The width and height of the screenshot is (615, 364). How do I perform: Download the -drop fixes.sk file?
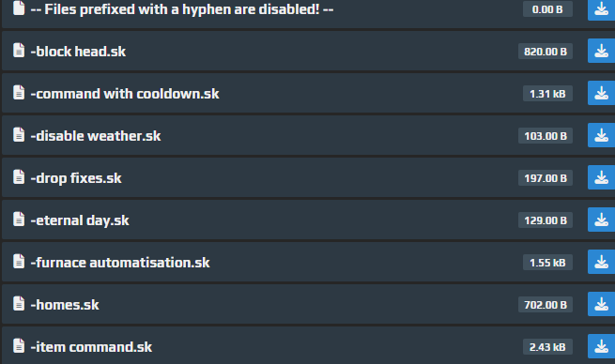(601, 177)
